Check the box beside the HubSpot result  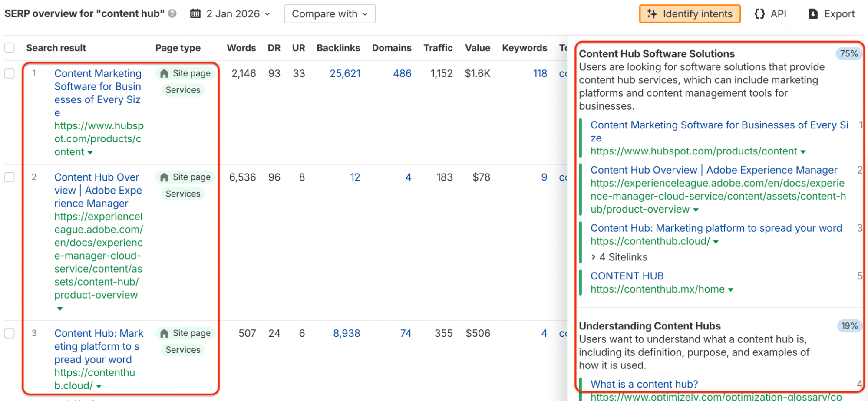(x=9, y=73)
